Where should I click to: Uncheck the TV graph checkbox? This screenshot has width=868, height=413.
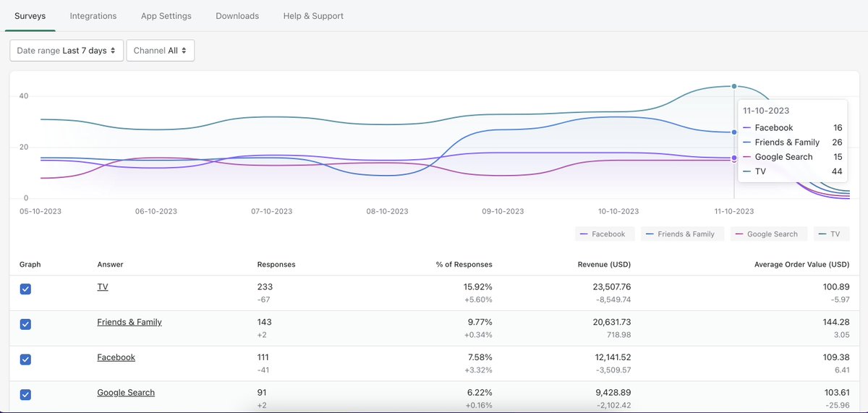pyautogui.click(x=25, y=289)
